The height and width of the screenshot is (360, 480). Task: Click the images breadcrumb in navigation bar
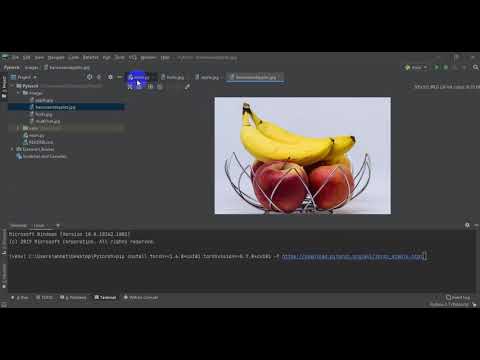coord(32,67)
